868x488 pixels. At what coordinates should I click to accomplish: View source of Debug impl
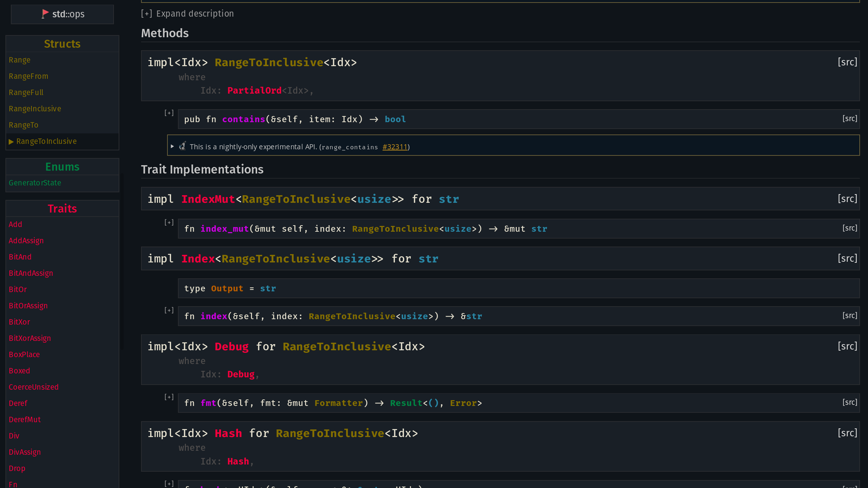point(847,346)
